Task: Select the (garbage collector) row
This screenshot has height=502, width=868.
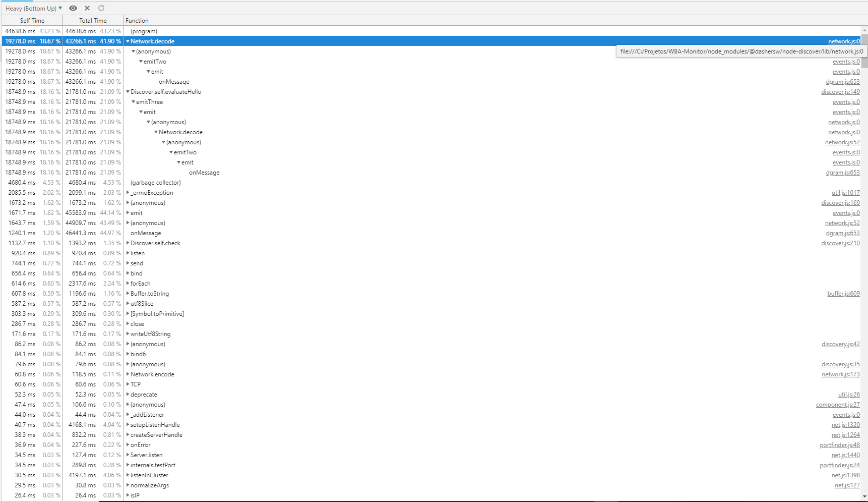Action: click(x=431, y=183)
